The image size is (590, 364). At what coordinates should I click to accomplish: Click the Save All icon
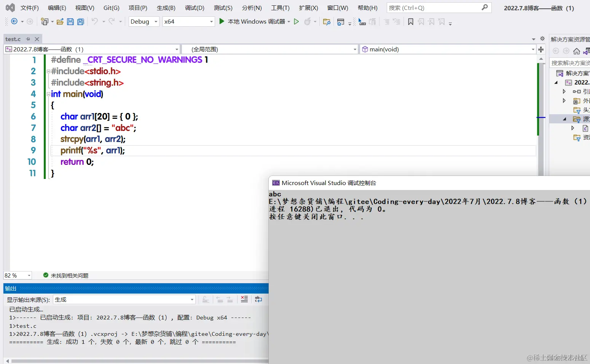(x=81, y=22)
